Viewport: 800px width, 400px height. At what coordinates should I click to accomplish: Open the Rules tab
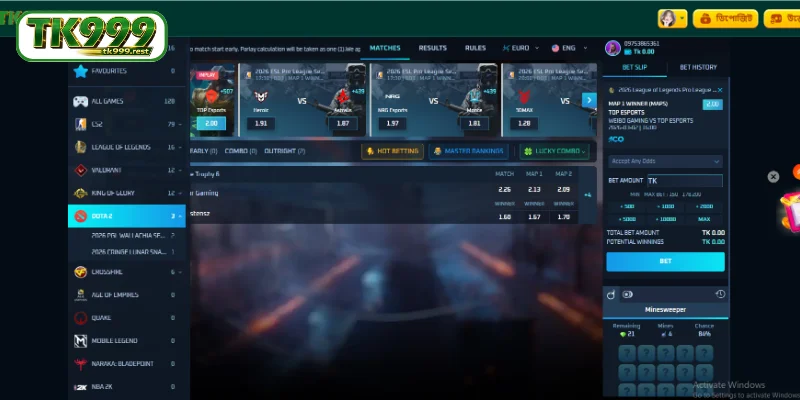(x=475, y=48)
